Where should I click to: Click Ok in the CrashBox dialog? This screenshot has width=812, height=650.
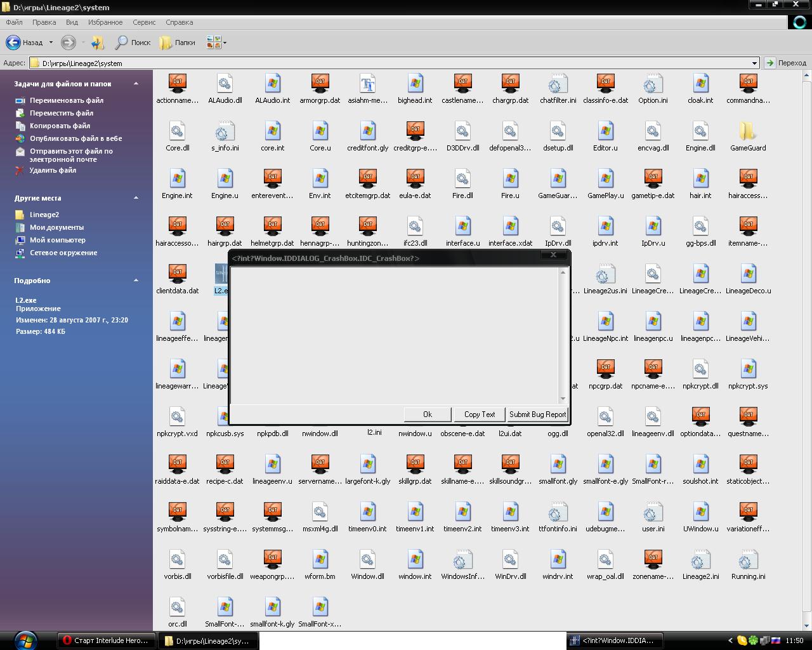pyautogui.click(x=428, y=415)
